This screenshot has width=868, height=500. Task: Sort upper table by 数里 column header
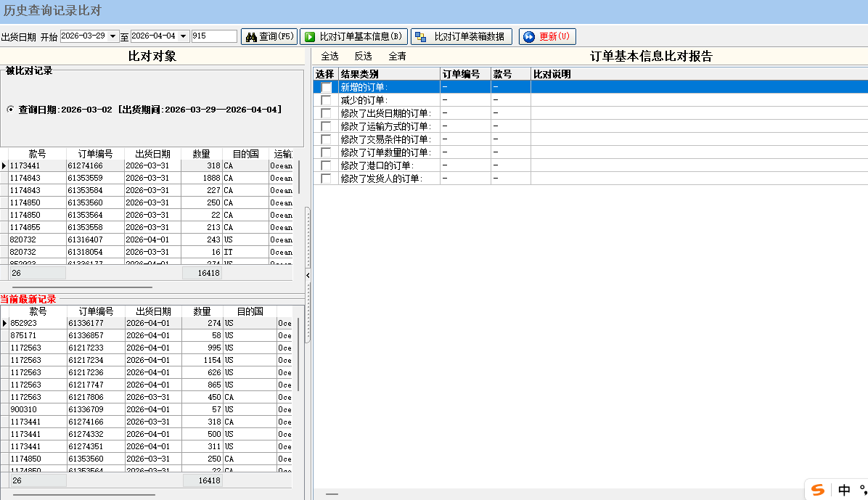pos(202,154)
